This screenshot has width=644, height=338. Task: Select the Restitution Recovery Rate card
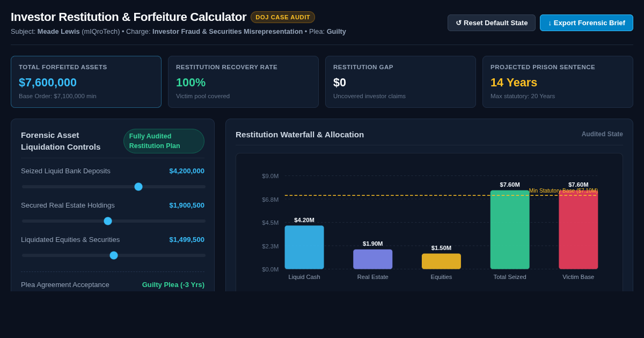coord(243,82)
